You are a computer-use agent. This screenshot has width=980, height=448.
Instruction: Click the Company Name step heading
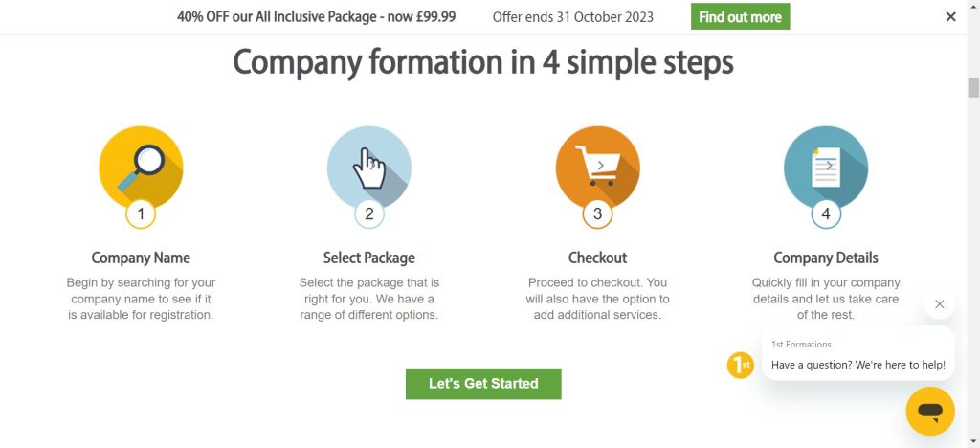(141, 258)
